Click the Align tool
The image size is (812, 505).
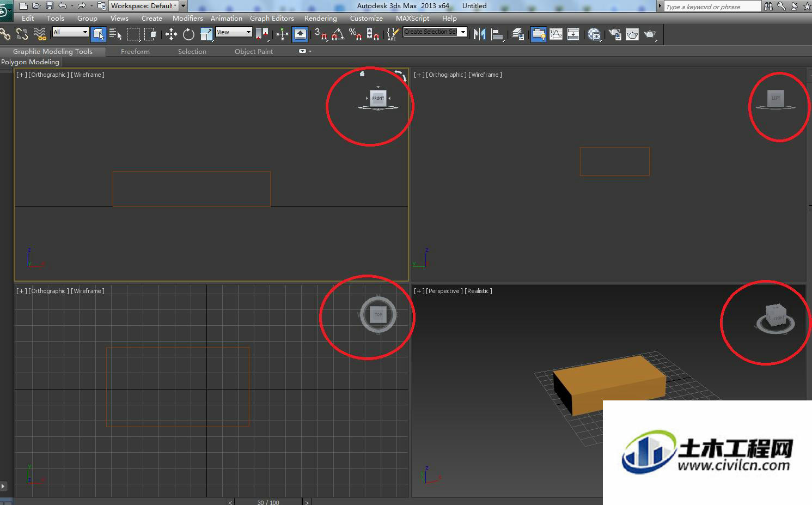497,34
